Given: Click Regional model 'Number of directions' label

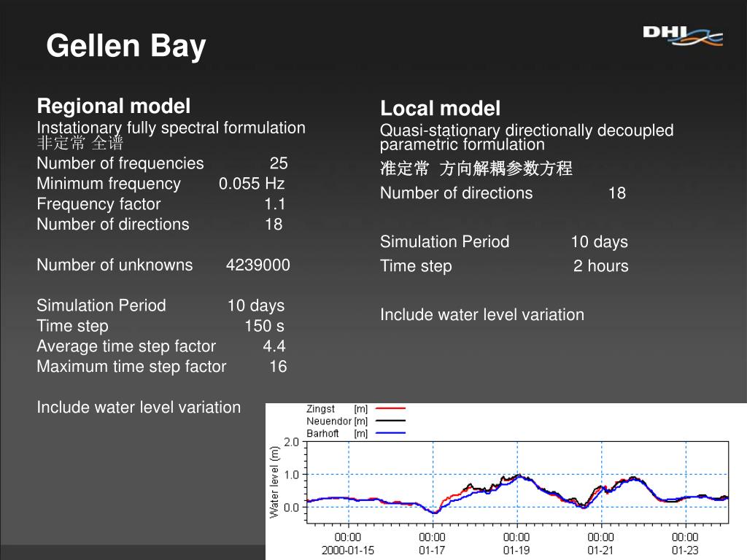Looking at the screenshot, I should [113, 225].
